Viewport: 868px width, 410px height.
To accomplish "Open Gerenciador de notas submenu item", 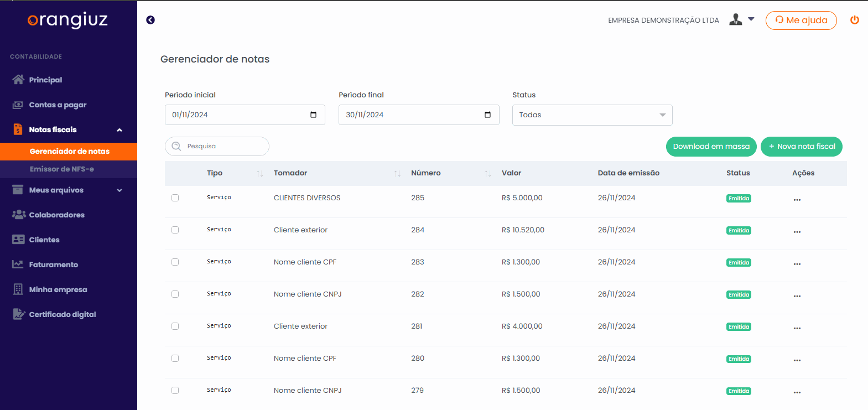I will point(69,151).
